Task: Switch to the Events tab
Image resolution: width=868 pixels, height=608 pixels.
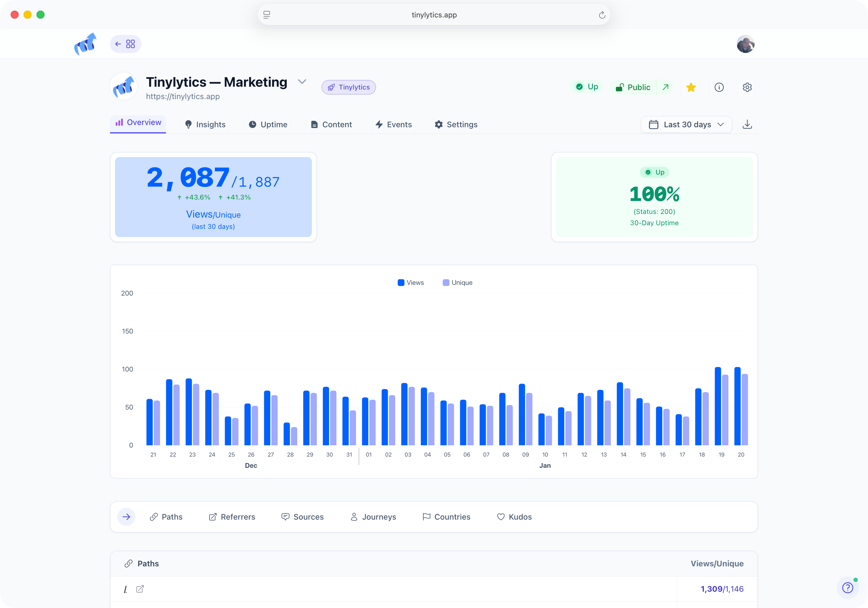Action: pyautogui.click(x=393, y=124)
